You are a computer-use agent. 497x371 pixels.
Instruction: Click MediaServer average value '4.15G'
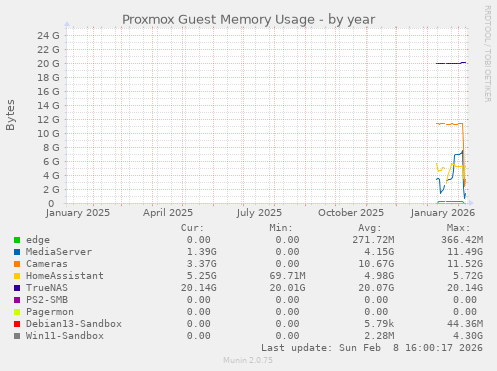pyautogui.click(x=379, y=252)
